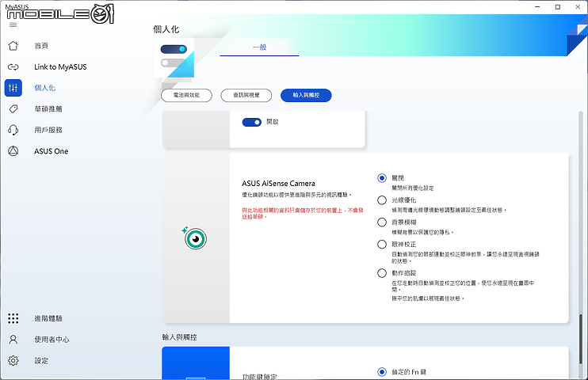Switch to the 一般 tab
This screenshot has height=380, width=588.
coord(259,47)
